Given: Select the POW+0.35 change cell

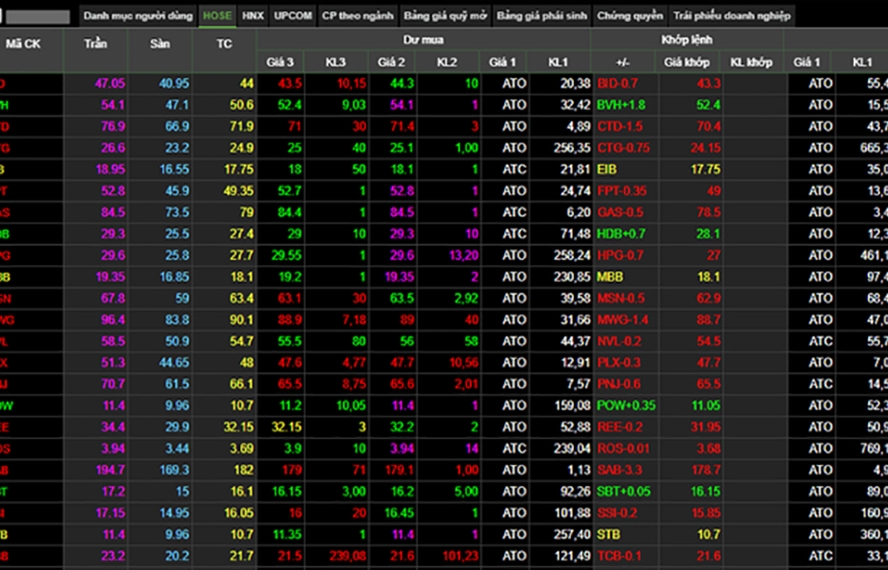Looking at the screenshot, I should coord(626,405).
